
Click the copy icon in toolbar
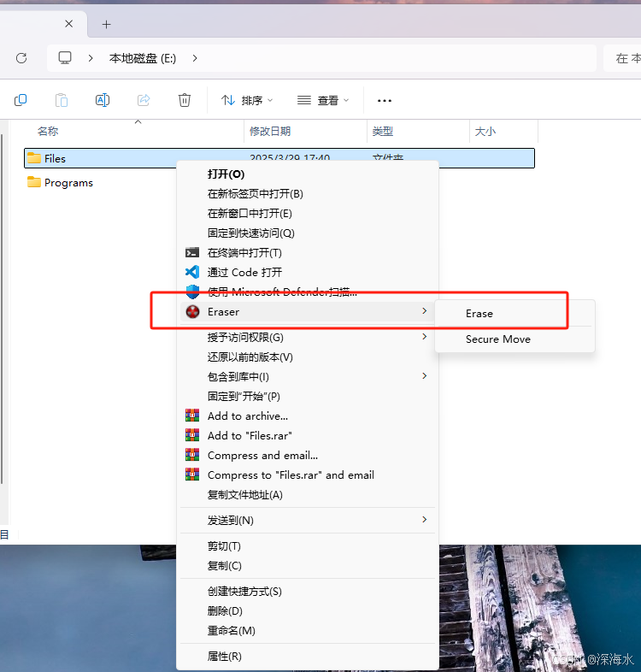(21, 100)
